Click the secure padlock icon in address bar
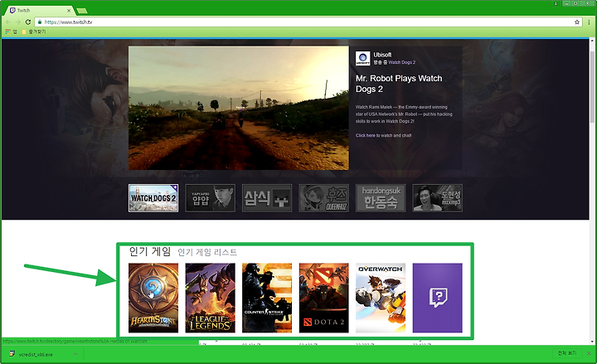 pyautogui.click(x=40, y=22)
